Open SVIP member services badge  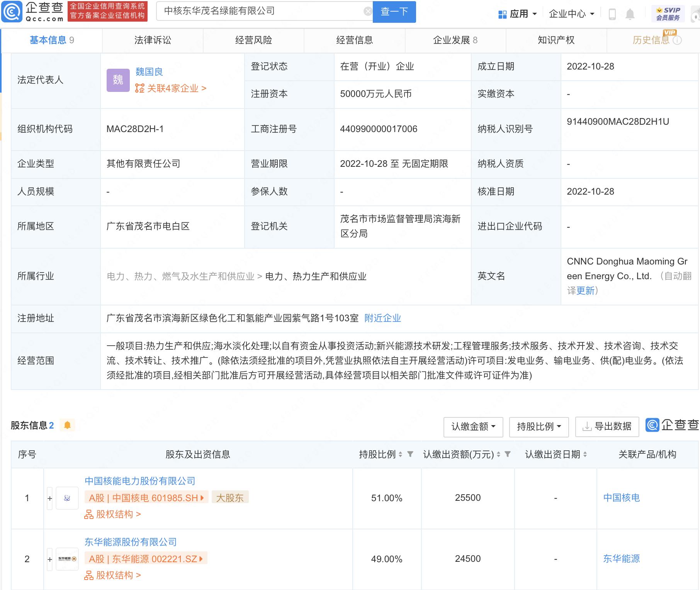[668, 14]
